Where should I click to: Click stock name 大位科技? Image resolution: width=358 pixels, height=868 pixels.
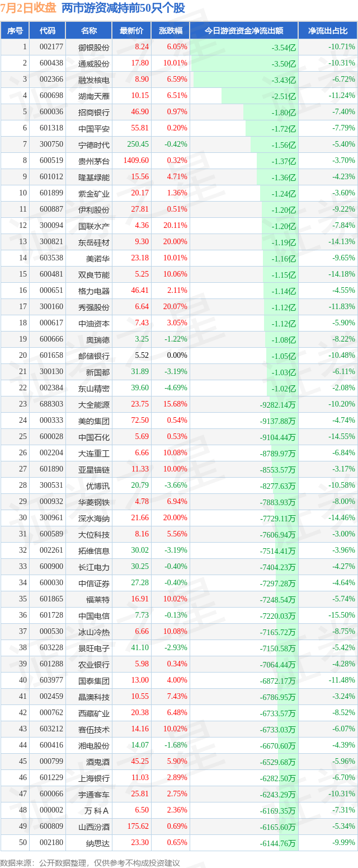click(94, 535)
